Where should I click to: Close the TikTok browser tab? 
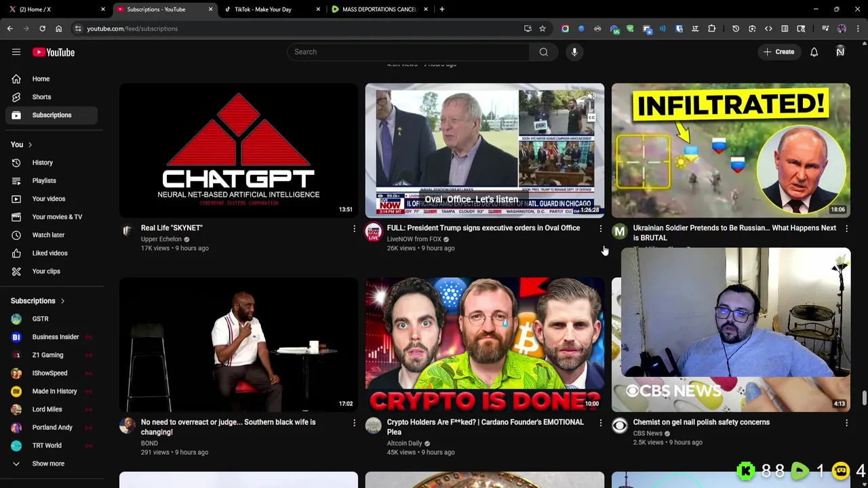(318, 9)
